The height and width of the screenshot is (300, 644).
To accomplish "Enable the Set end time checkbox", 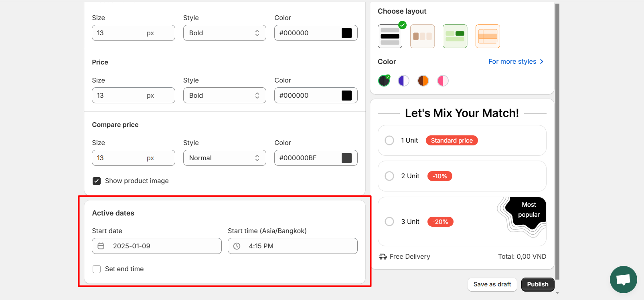I will tap(97, 269).
